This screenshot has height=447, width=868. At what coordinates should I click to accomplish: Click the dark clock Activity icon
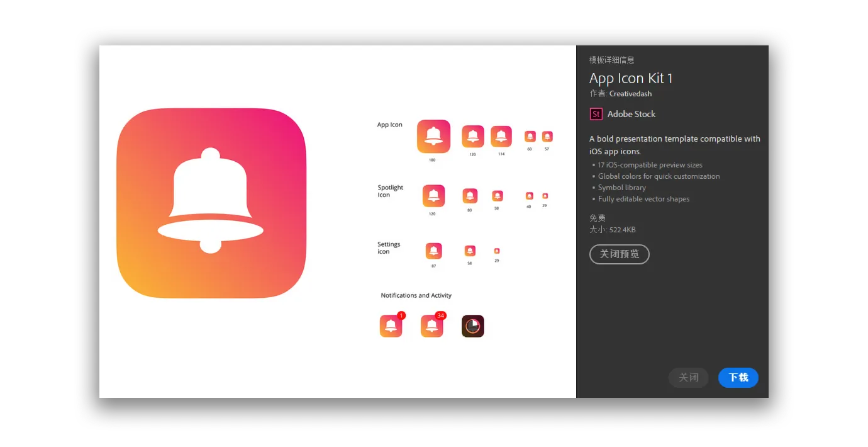point(472,325)
